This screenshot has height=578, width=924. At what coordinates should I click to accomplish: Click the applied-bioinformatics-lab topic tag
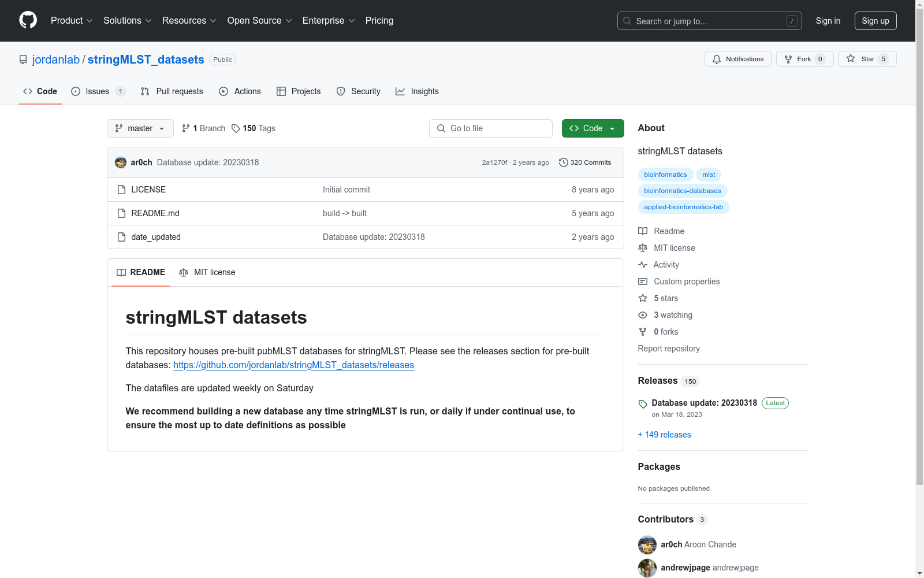point(683,207)
